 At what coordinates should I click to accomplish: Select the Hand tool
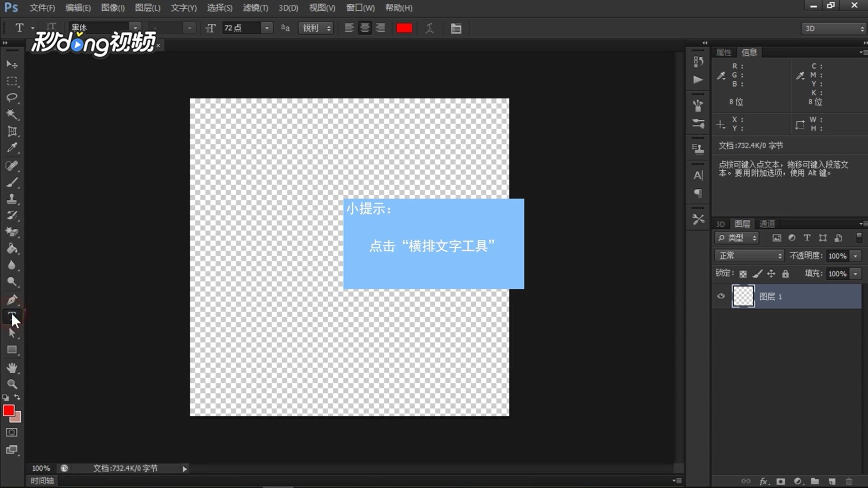[x=11, y=368]
